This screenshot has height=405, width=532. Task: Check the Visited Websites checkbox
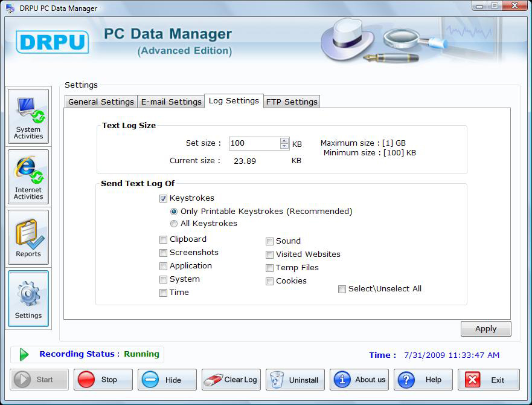pos(269,254)
